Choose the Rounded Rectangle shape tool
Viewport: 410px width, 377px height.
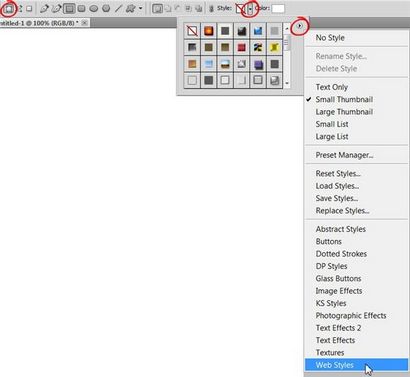81,9
